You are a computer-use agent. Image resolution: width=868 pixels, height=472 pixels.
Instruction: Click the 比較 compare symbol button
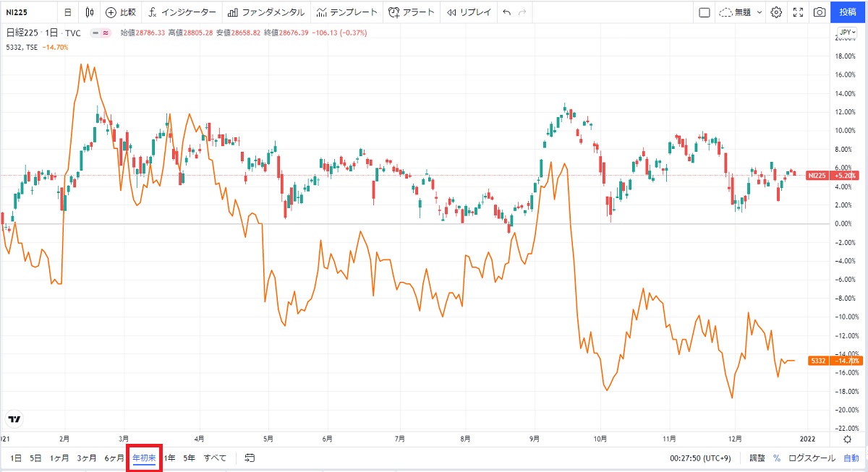coord(120,12)
